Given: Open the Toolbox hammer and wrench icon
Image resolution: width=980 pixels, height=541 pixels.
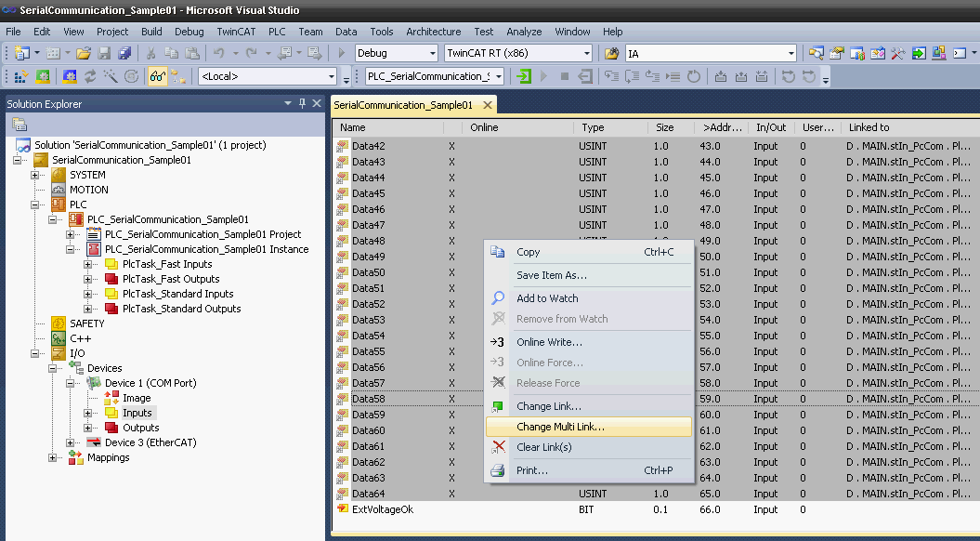Looking at the screenshot, I should click(x=898, y=53).
